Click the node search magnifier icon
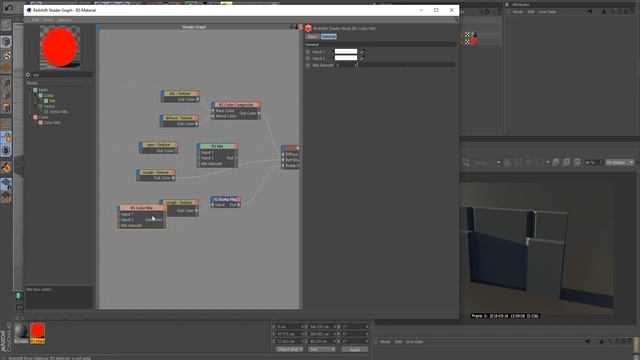This screenshot has height=360, width=640. point(28,75)
